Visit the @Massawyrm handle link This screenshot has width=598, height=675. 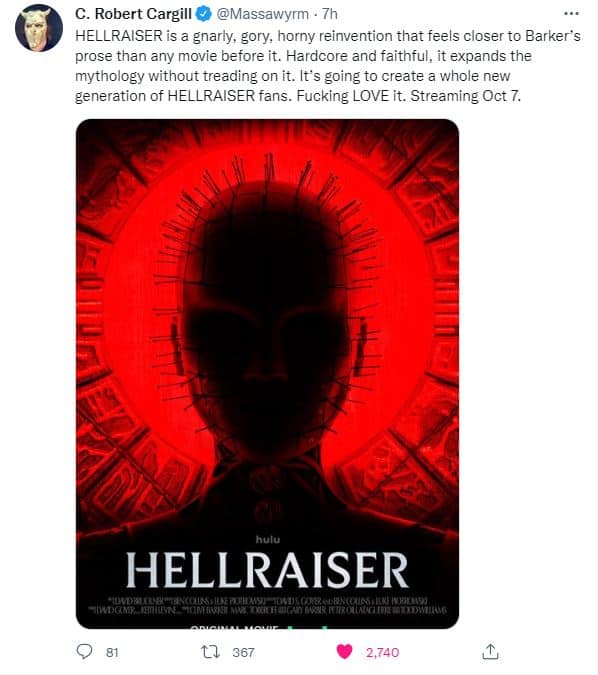262,14
